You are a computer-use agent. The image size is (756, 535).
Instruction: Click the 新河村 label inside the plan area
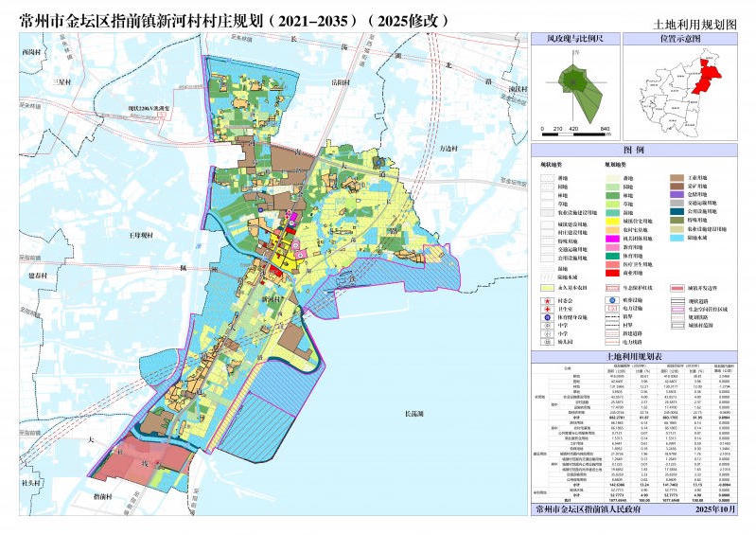(271, 299)
